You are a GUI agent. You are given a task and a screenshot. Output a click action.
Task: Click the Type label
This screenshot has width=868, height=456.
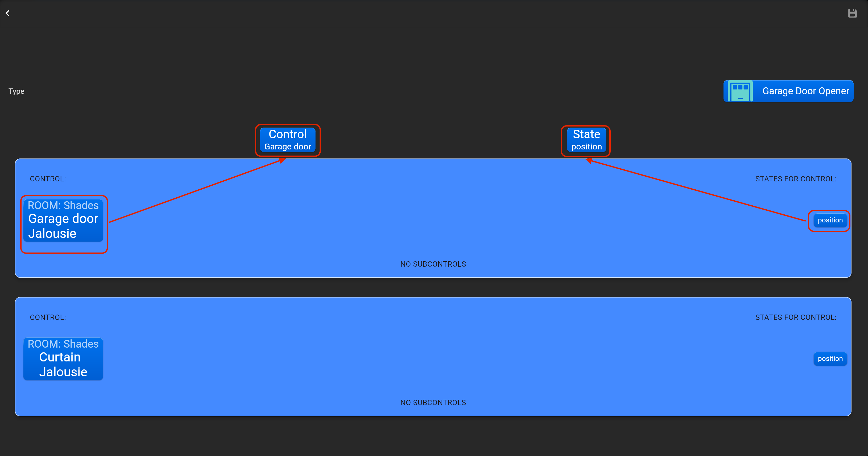(x=16, y=91)
